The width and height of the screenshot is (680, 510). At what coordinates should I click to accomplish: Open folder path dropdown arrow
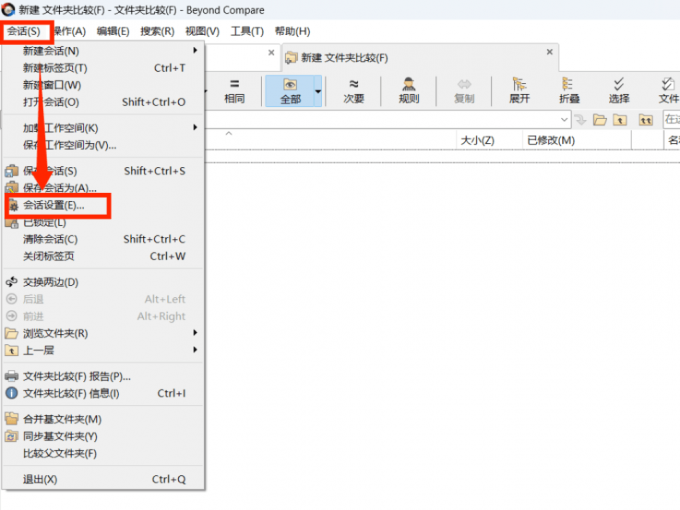(x=564, y=119)
